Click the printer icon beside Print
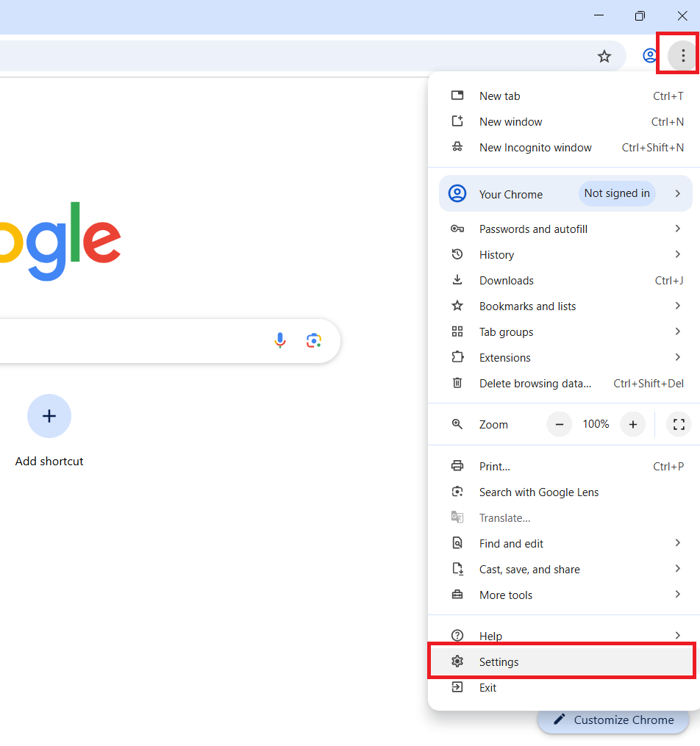Screen dimensions: 700x746 (457, 466)
